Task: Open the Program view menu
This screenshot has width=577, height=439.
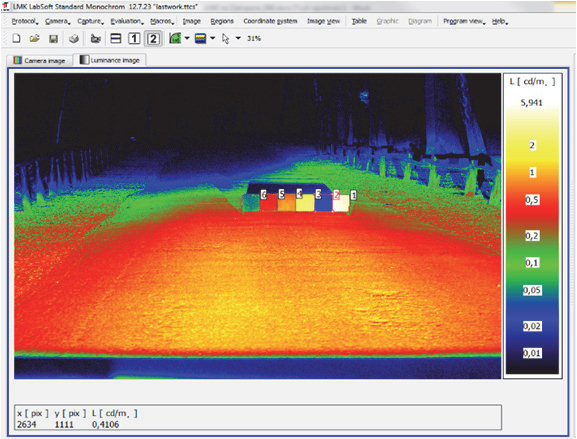Action: [464, 21]
